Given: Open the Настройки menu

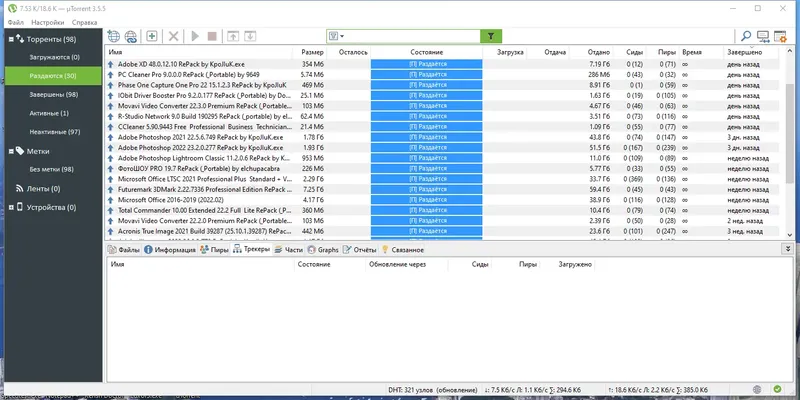Looking at the screenshot, I should [x=48, y=22].
